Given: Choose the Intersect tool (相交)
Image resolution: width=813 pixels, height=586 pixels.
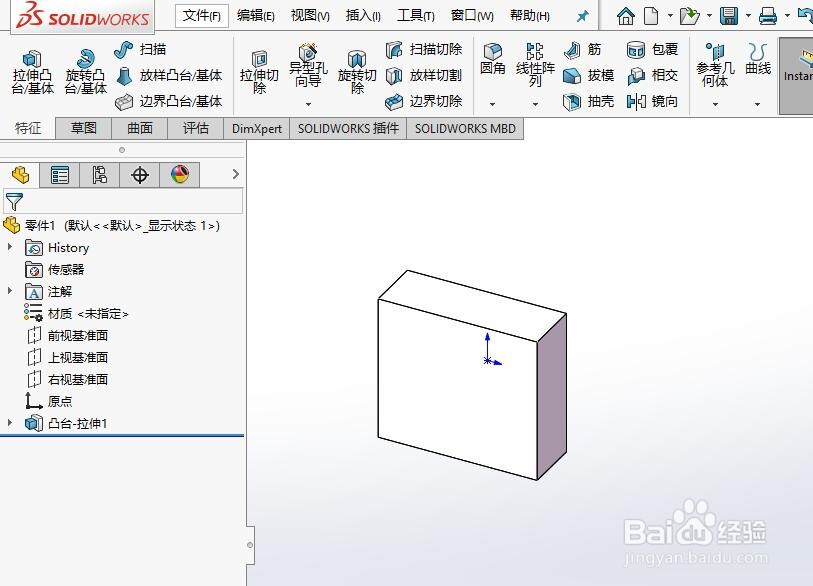Looking at the screenshot, I should click(x=652, y=76).
